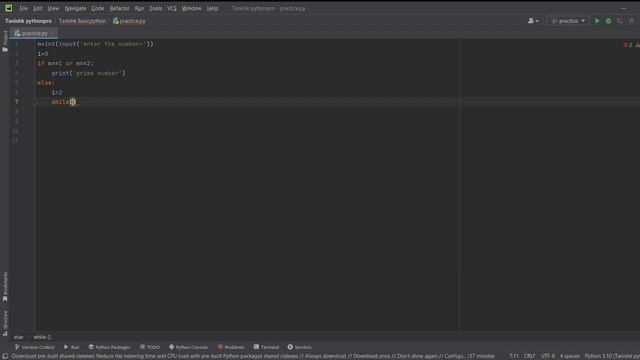Open the Edit menu
The image size is (640, 360).
pyautogui.click(x=38, y=8)
